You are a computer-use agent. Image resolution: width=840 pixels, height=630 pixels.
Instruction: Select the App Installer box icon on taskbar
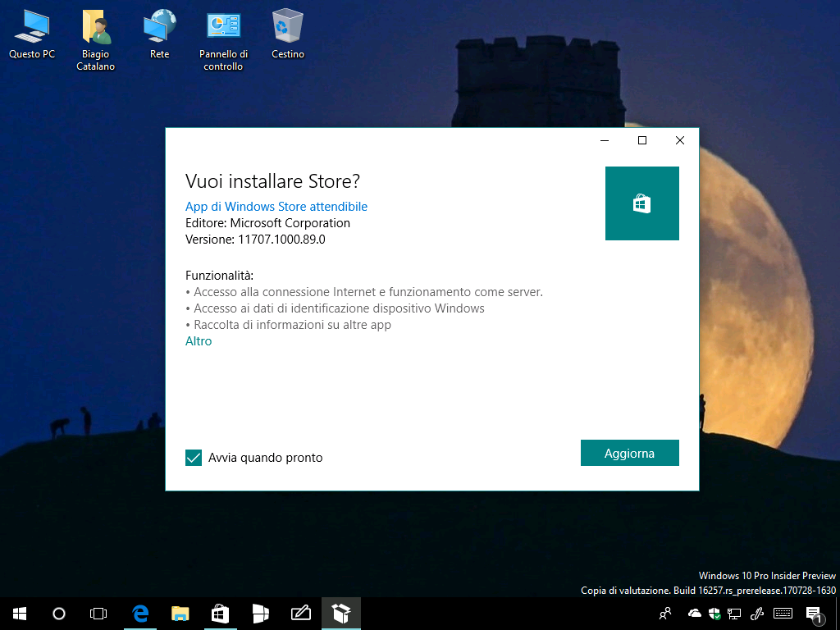341,614
